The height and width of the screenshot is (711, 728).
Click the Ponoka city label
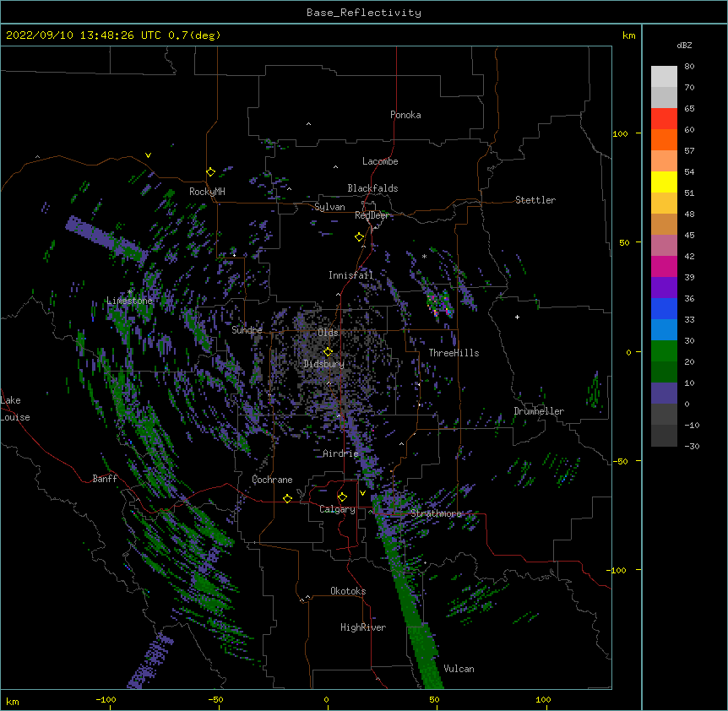(x=405, y=115)
